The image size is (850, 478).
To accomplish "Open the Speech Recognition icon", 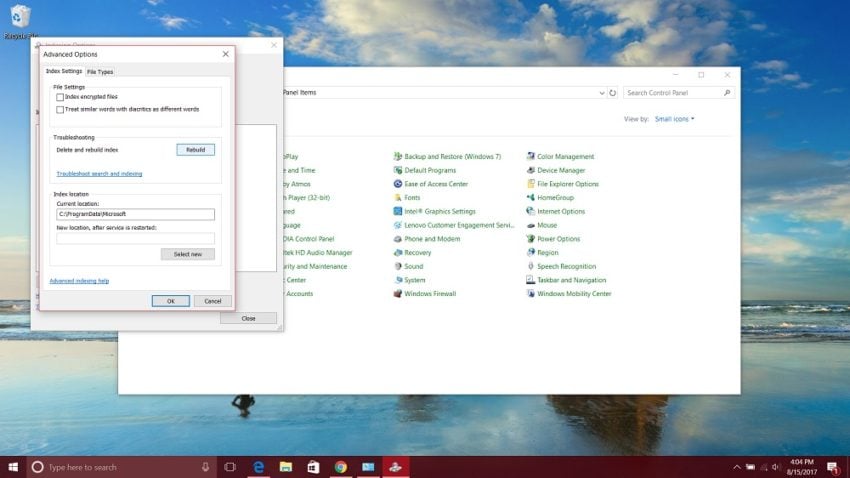I will 530,266.
